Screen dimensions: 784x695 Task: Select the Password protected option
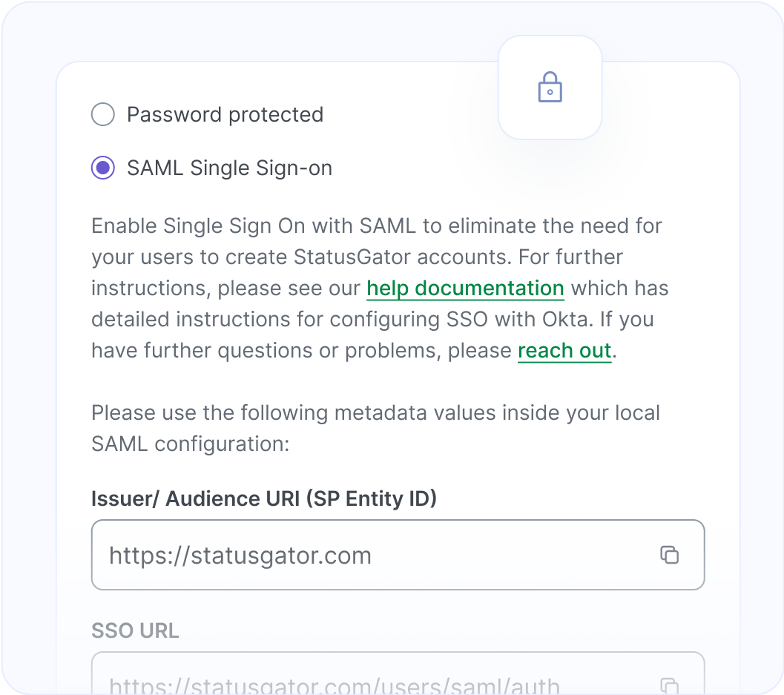pyautogui.click(x=102, y=114)
